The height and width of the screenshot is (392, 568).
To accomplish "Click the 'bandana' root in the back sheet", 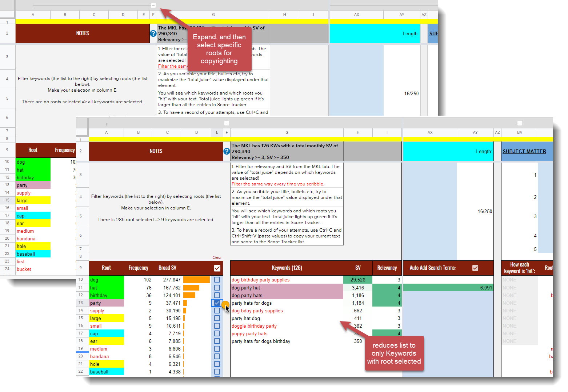I will click(x=33, y=239).
